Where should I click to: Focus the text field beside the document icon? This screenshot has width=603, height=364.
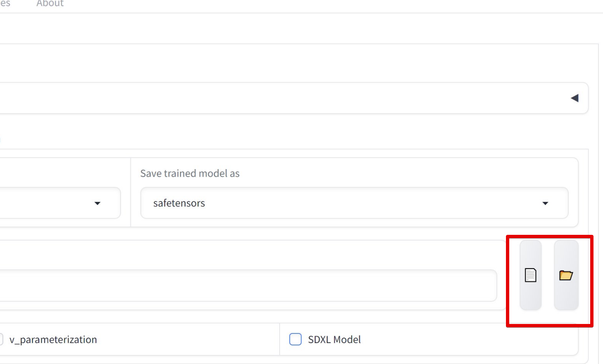click(248, 286)
